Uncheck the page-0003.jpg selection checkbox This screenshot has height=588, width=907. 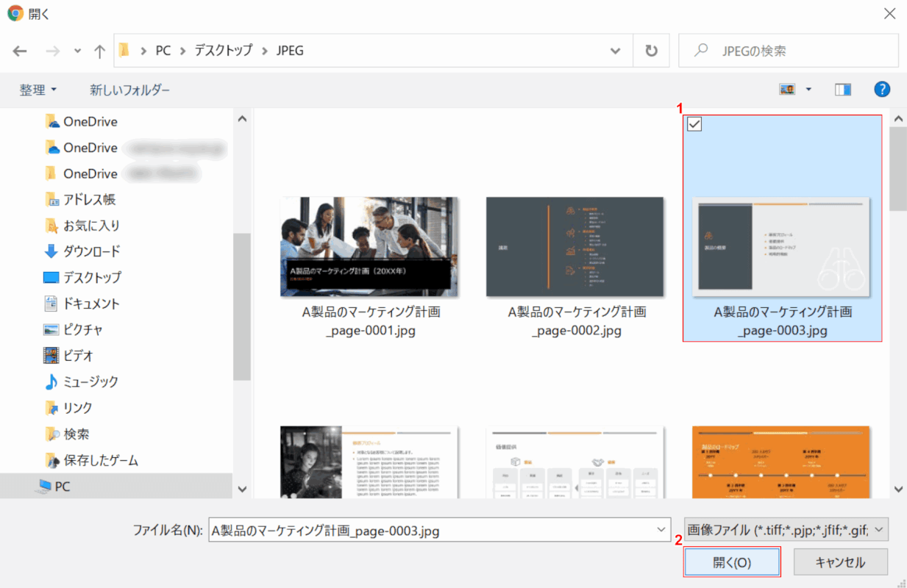pyautogui.click(x=694, y=124)
